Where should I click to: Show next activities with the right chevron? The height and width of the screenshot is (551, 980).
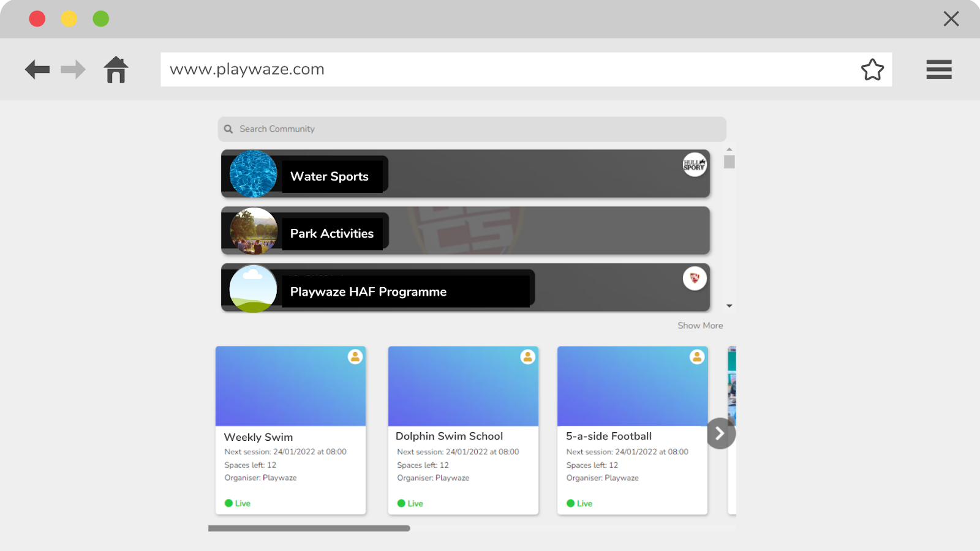tap(721, 433)
